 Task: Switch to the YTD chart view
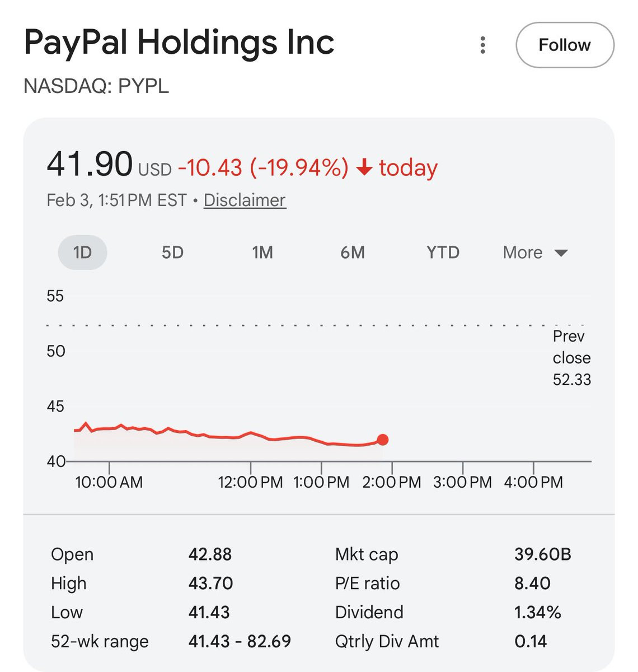[443, 253]
